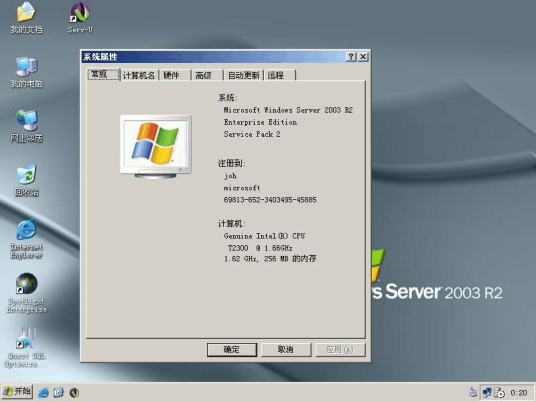536x402 pixels.
Task: Open the 网上邻居 desktop icon
Action: (x=26, y=126)
